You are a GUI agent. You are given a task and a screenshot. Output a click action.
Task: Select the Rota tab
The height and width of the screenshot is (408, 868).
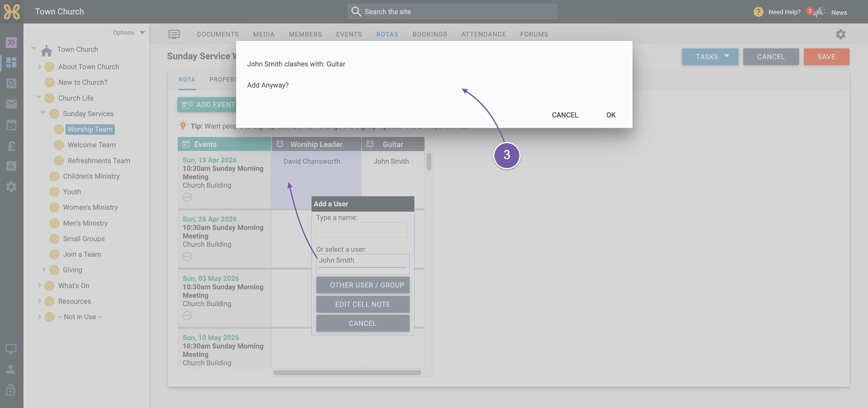[x=187, y=80]
